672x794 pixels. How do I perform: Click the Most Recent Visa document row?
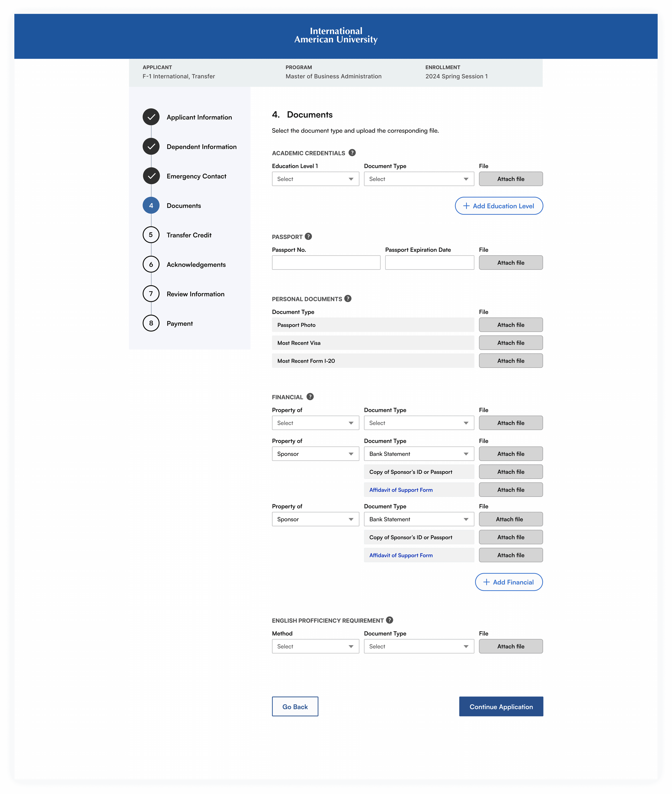(373, 343)
